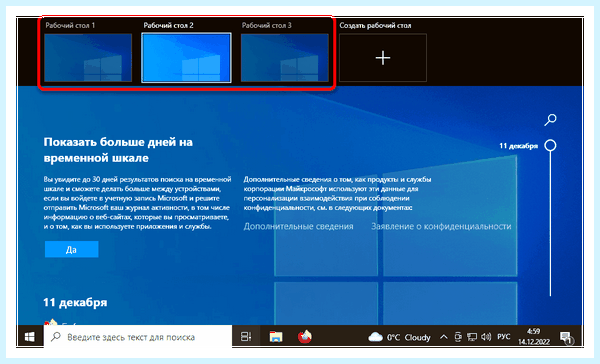600x364 pixels.
Task: Click the Meet Now tray icon
Action: (458, 337)
